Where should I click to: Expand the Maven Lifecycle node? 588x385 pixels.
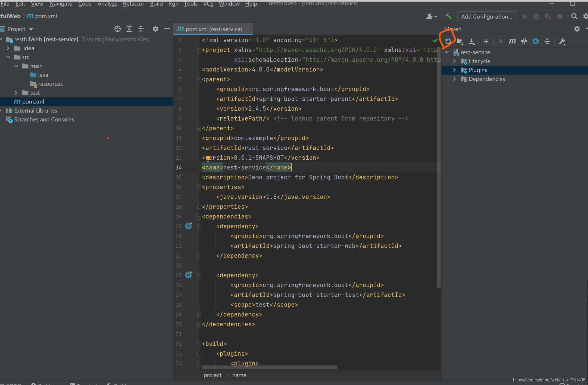click(x=455, y=61)
